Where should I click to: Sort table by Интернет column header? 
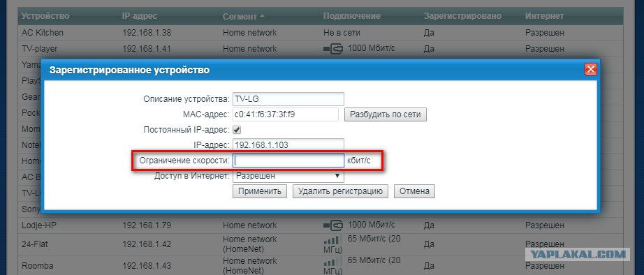click(x=544, y=16)
